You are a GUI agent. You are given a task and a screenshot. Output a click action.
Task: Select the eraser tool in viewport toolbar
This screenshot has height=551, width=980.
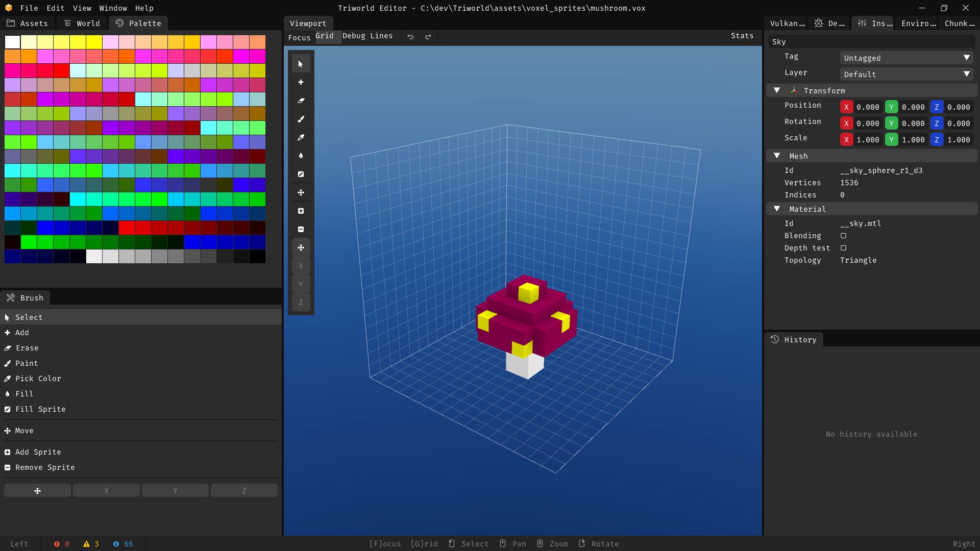click(301, 101)
